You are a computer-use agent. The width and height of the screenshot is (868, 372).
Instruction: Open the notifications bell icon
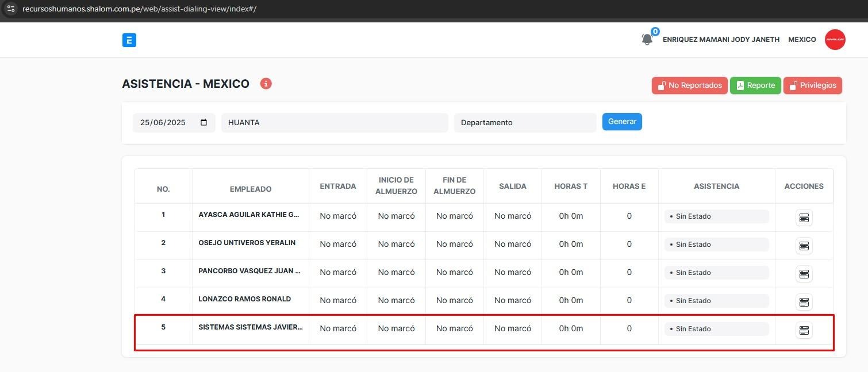[647, 39]
